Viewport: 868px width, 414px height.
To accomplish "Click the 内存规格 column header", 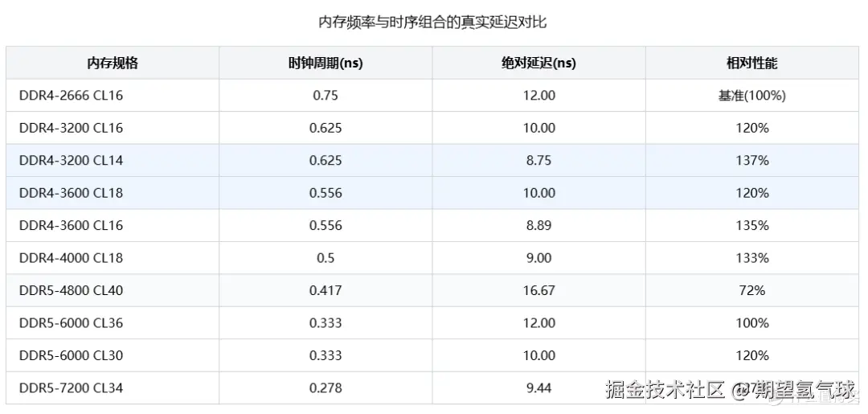I will pos(113,63).
